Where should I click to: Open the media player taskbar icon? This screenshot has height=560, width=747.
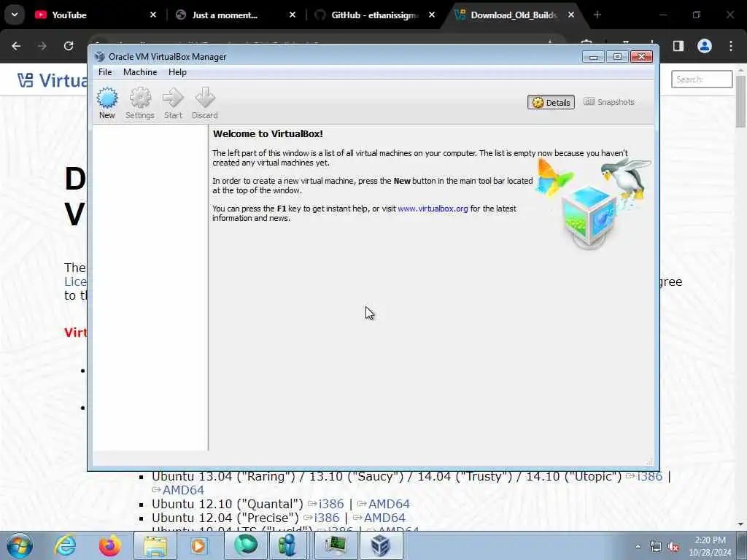tap(198, 545)
